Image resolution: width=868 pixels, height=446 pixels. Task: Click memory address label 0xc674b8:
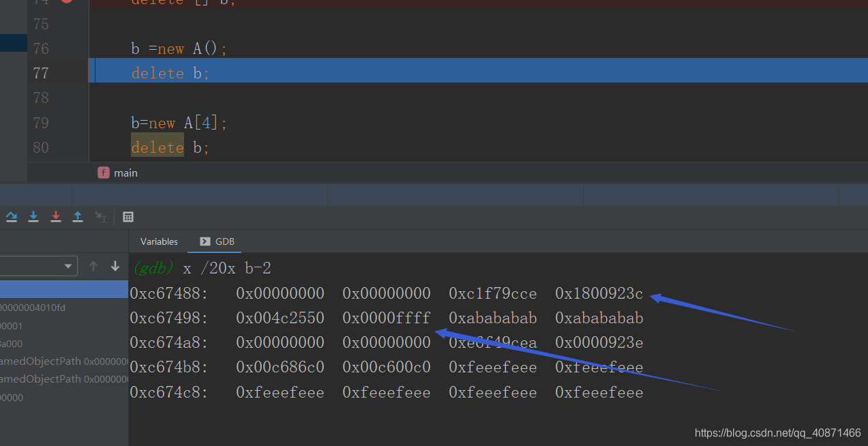[170, 367]
